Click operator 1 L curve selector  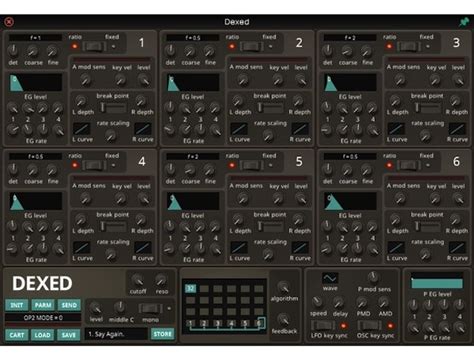click(81, 129)
